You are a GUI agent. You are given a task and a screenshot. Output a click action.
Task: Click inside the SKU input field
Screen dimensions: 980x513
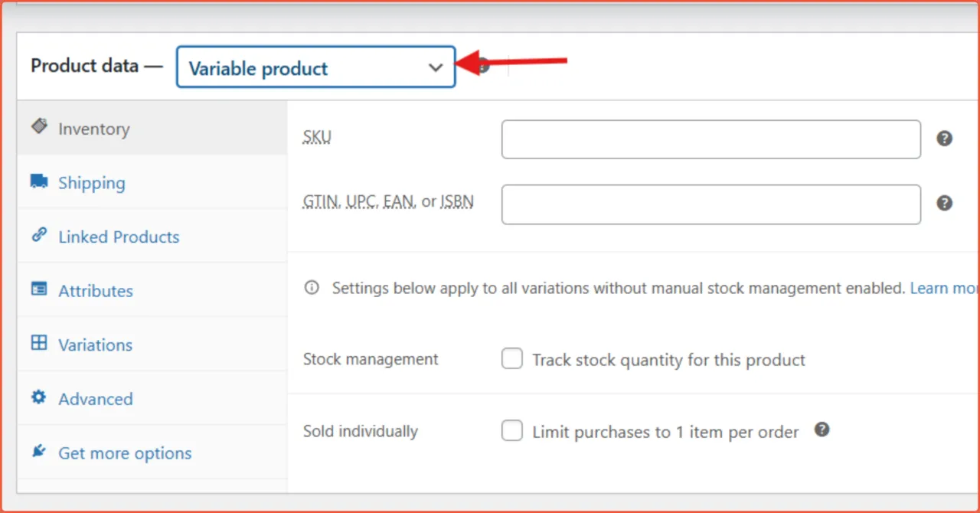(x=710, y=139)
